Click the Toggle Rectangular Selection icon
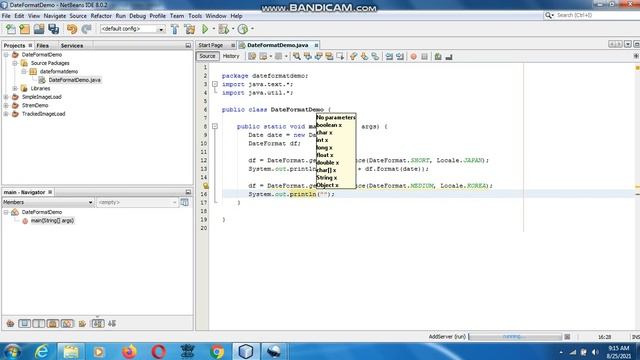Screen dimensions: 640x360 click(340, 57)
